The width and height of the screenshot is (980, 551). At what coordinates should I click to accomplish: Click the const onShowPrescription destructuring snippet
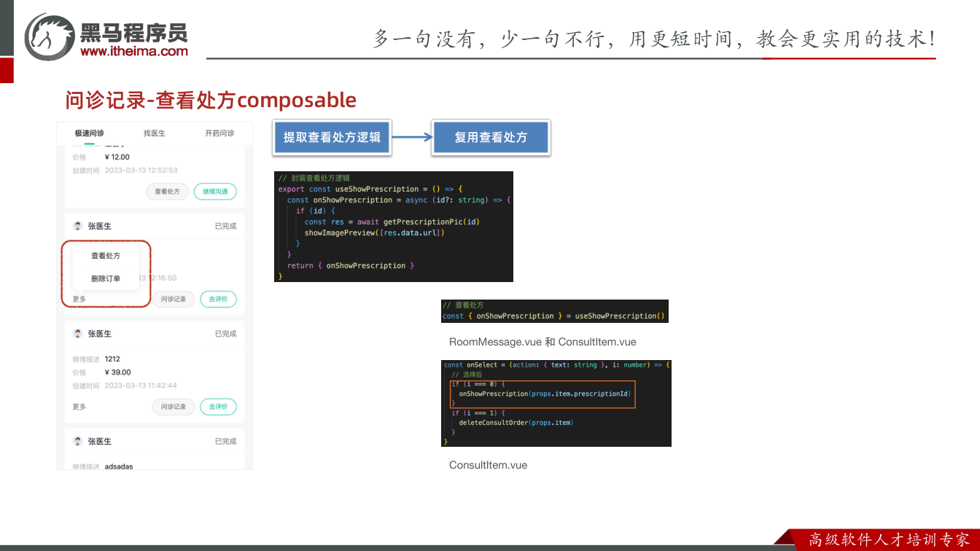pos(555,311)
